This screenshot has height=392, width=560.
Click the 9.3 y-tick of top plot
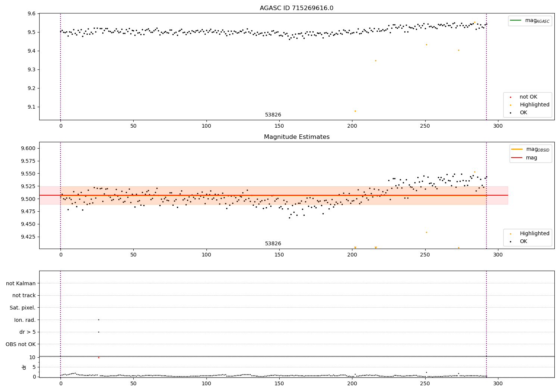(x=32, y=70)
